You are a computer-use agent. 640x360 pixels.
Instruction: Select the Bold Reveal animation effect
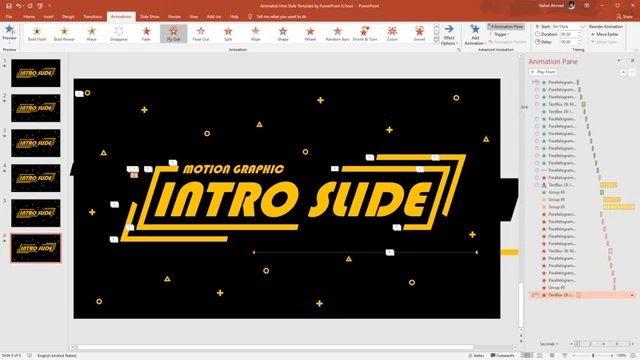pyautogui.click(x=64, y=33)
